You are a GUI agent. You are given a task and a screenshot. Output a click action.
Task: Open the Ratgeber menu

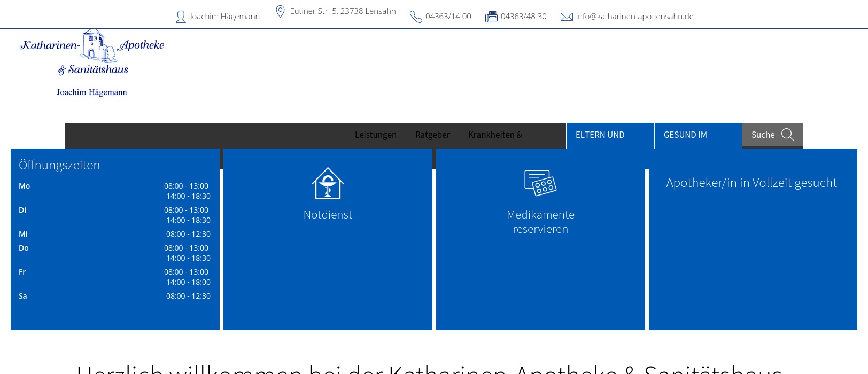tap(432, 135)
